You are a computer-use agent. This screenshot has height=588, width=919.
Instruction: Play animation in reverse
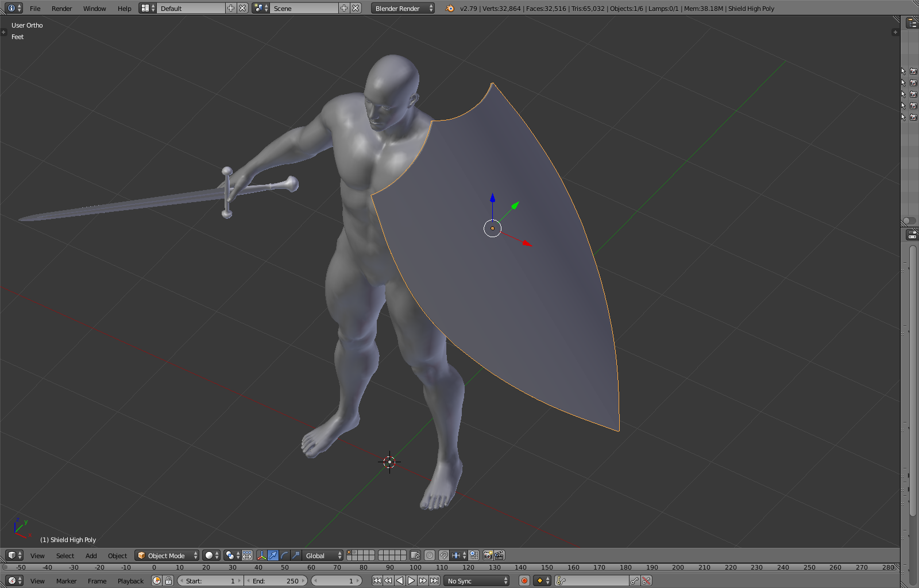(x=400, y=581)
